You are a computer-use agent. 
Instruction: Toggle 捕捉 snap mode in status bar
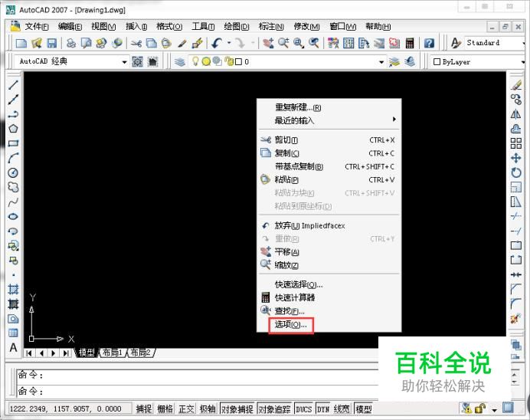144,409
